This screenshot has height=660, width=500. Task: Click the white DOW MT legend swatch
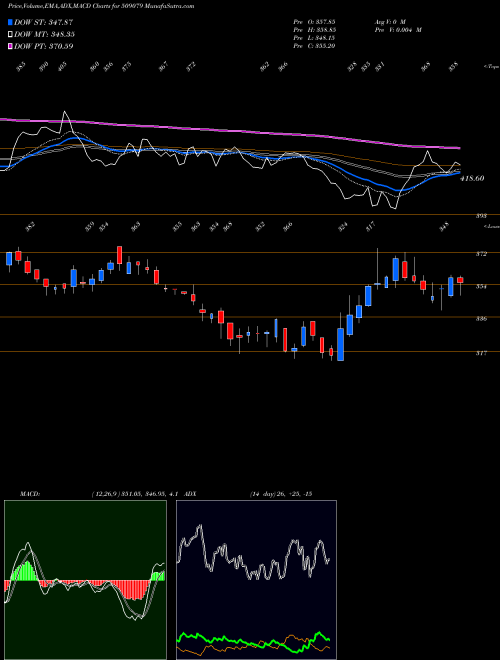10,34
